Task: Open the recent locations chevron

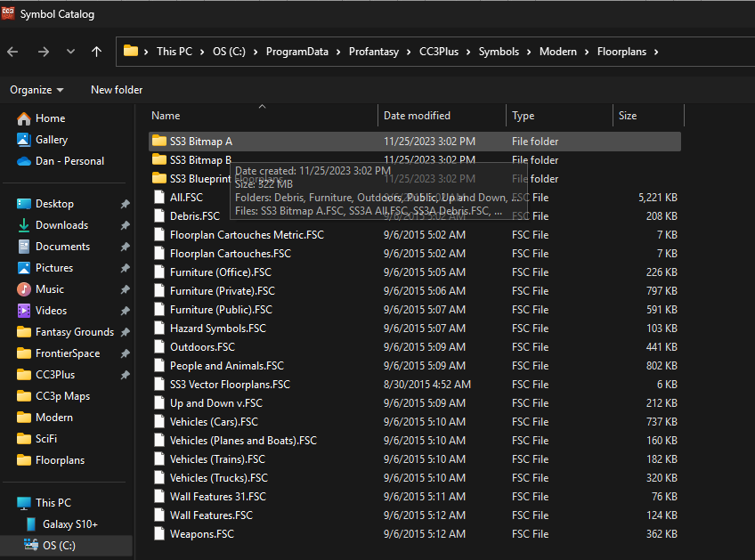Action: coord(70,52)
